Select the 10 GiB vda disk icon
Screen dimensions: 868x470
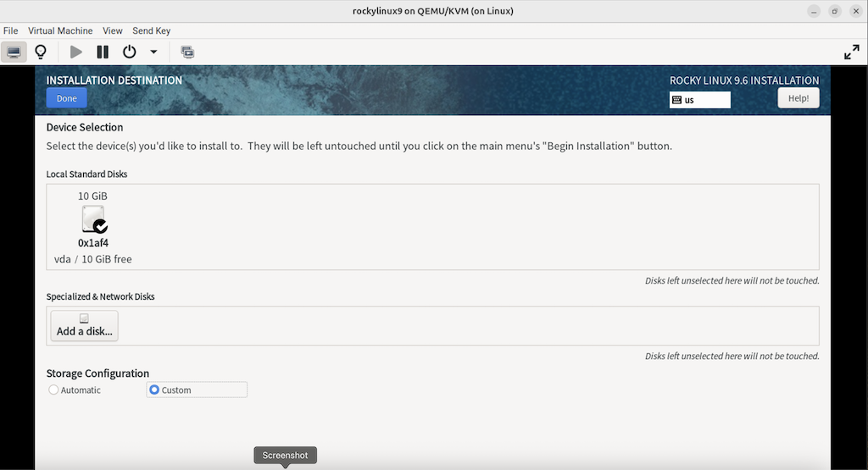tap(93, 219)
